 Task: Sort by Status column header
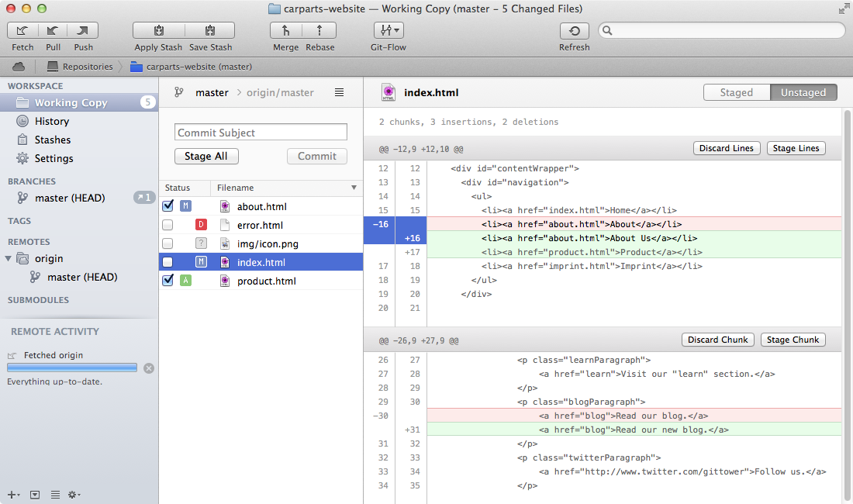coord(185,188)
